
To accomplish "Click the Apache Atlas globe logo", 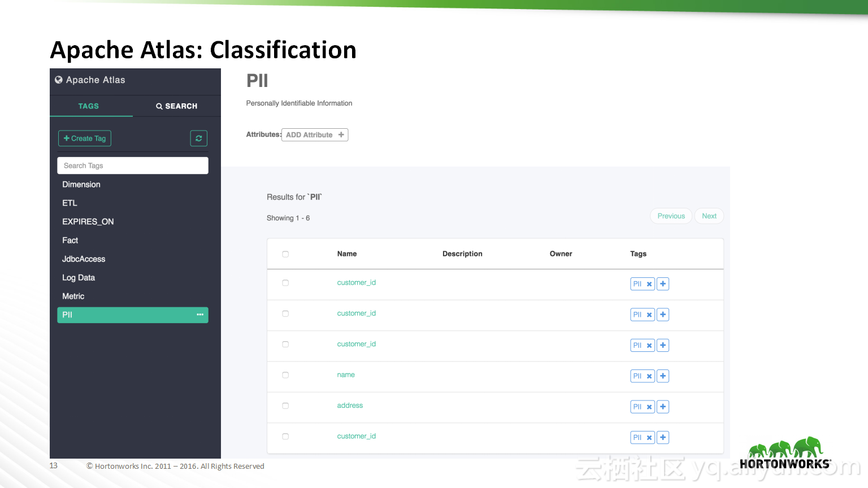I will (x=59, y=80).
